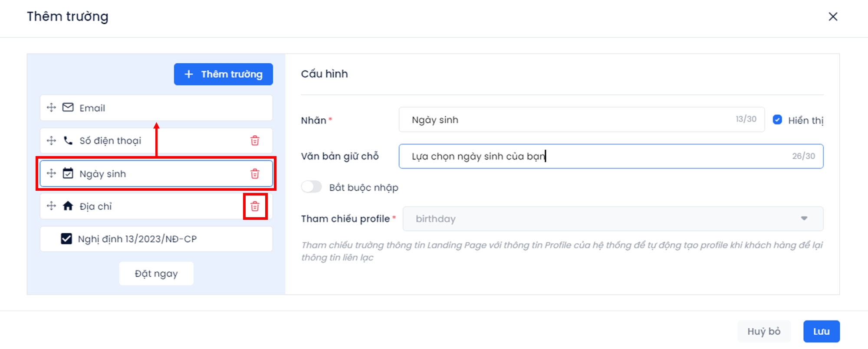Select the Ngày sinh field label
Viewport: 868px width, 349px height.
103,174
